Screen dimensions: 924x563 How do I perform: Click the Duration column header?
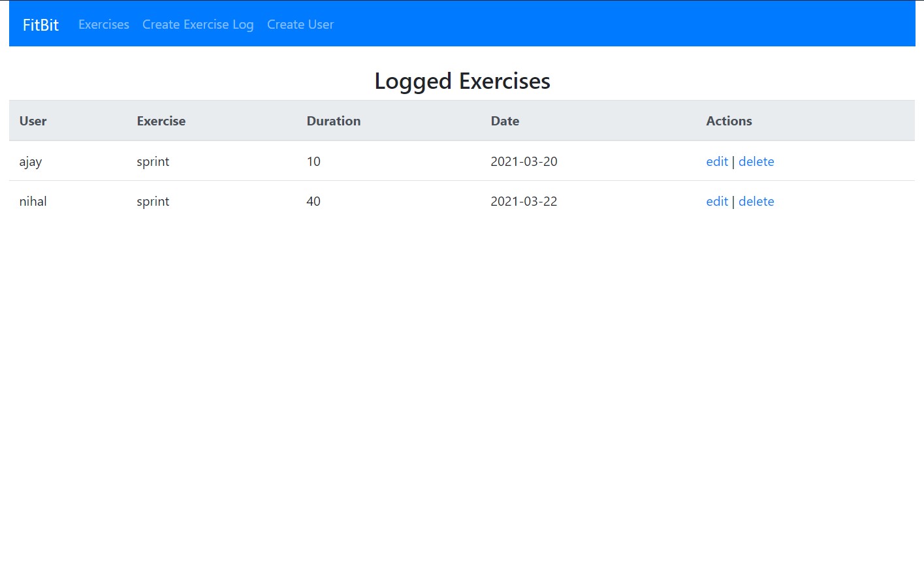pyautogui.click(x=333, y=121)
